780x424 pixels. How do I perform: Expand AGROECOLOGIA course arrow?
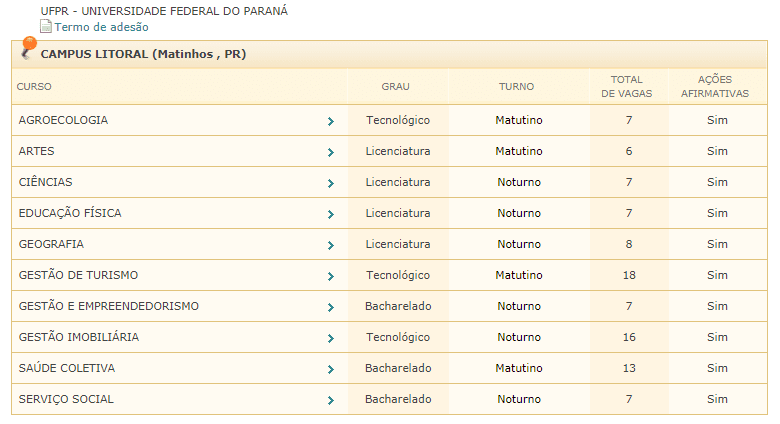[331, 121]
